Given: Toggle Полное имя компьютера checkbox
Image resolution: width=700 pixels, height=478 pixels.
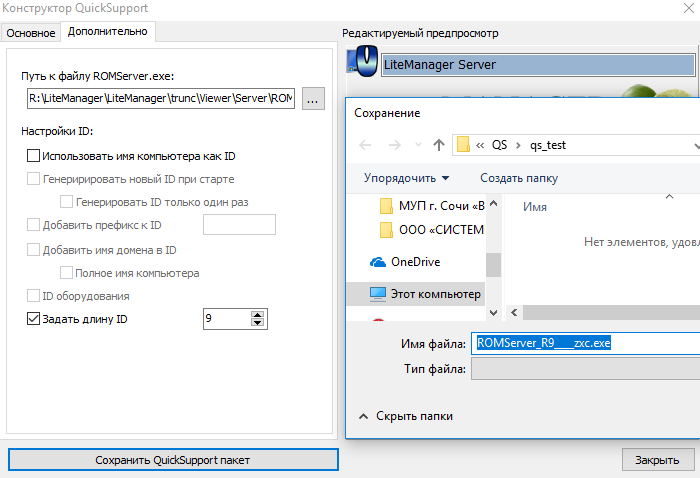Looking at the screenshot, I should click(67, 272).
